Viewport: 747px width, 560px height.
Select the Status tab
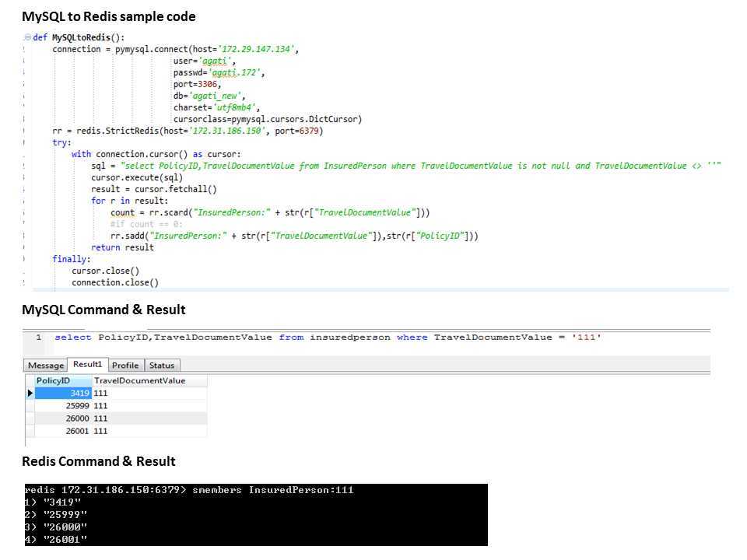point(162,366)
